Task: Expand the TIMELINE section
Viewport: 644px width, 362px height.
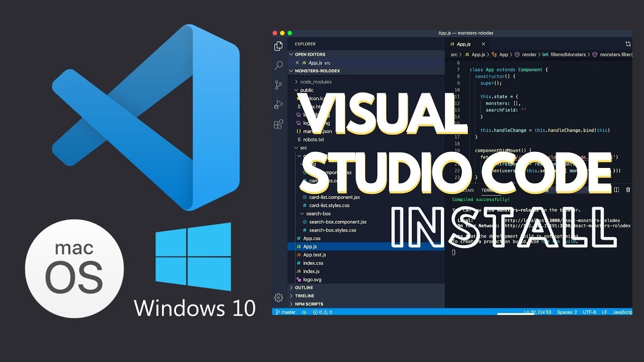Action: (x=304, y=296)
